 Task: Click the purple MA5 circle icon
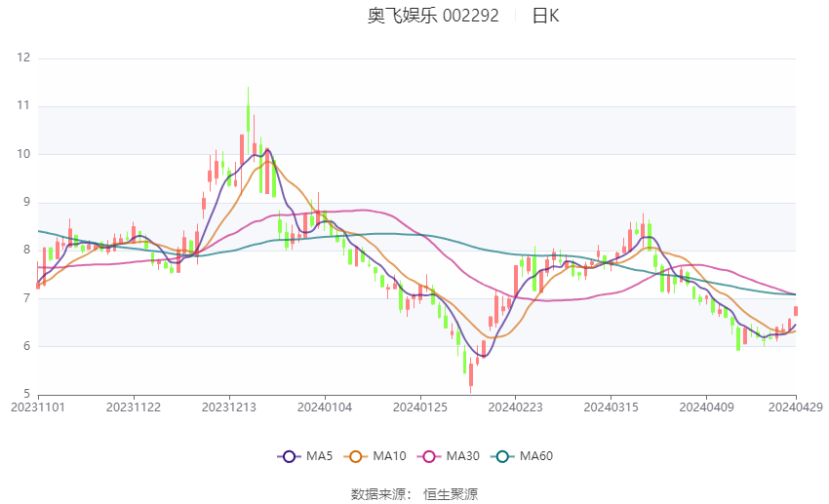[289, 457]
